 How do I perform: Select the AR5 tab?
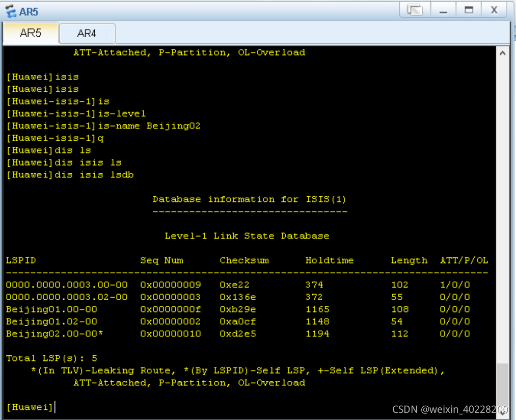31,33
